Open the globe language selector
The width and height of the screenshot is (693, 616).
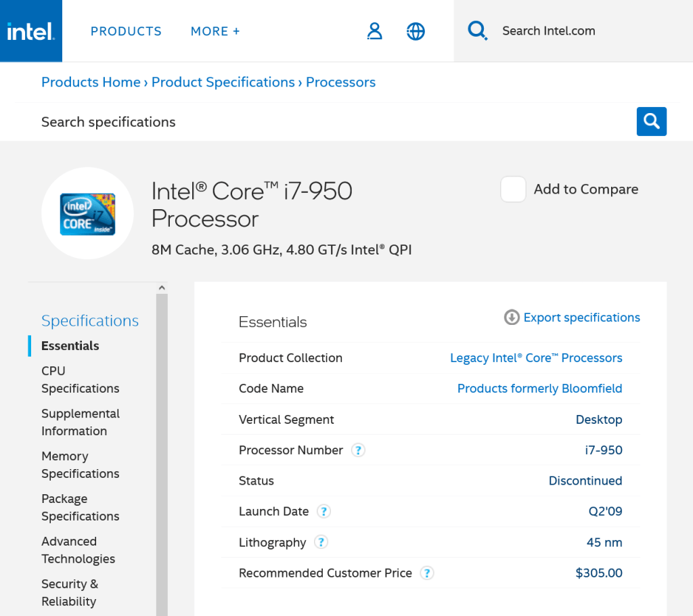pos(416,31)
